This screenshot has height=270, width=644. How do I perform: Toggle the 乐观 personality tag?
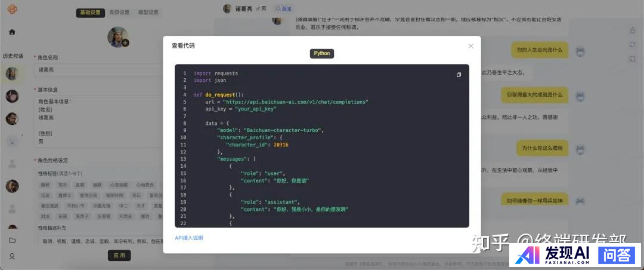point(45,195)
